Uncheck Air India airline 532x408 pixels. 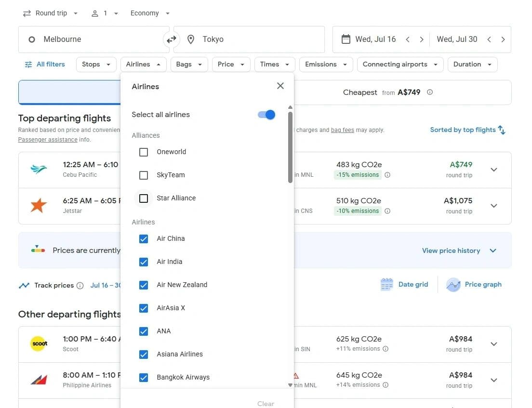[144, 262]
